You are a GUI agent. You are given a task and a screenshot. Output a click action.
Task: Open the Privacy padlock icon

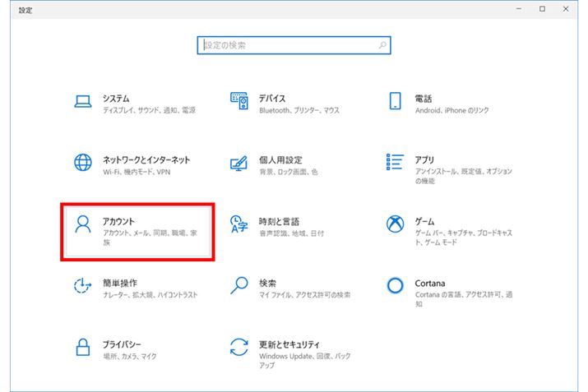coord(82,348)
